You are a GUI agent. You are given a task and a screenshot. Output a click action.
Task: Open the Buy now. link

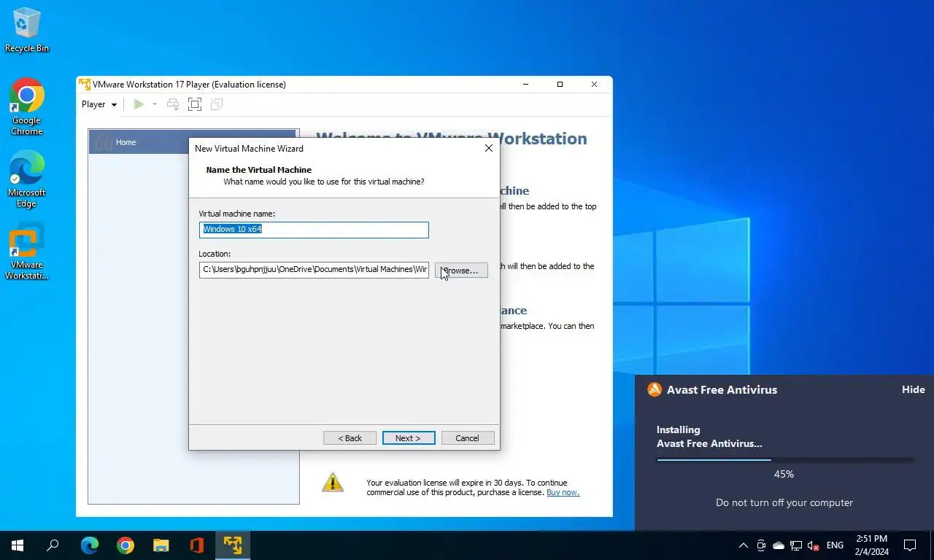(x=563, y=492)
